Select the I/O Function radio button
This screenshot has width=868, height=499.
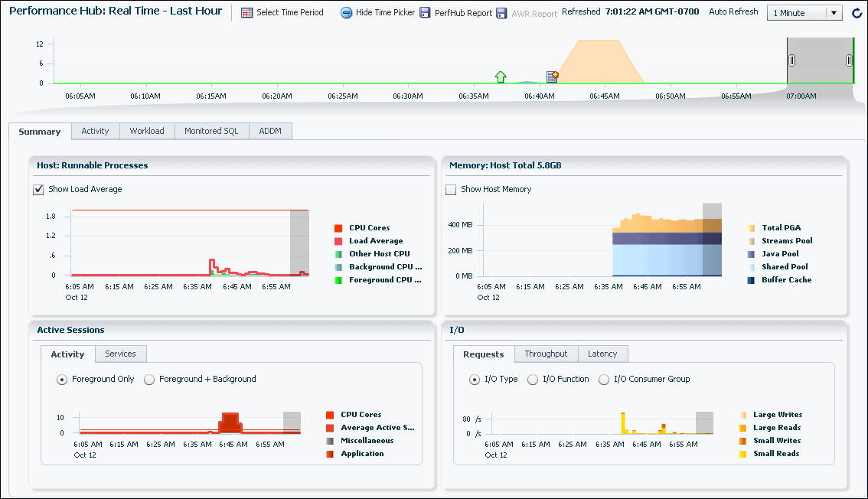coord(533,380)
